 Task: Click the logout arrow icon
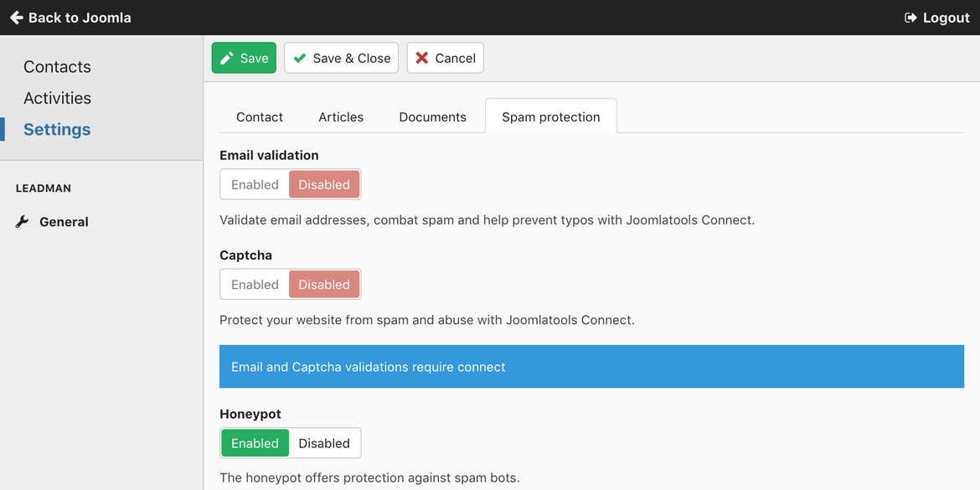pyautogui.click(x=910, y=18)
